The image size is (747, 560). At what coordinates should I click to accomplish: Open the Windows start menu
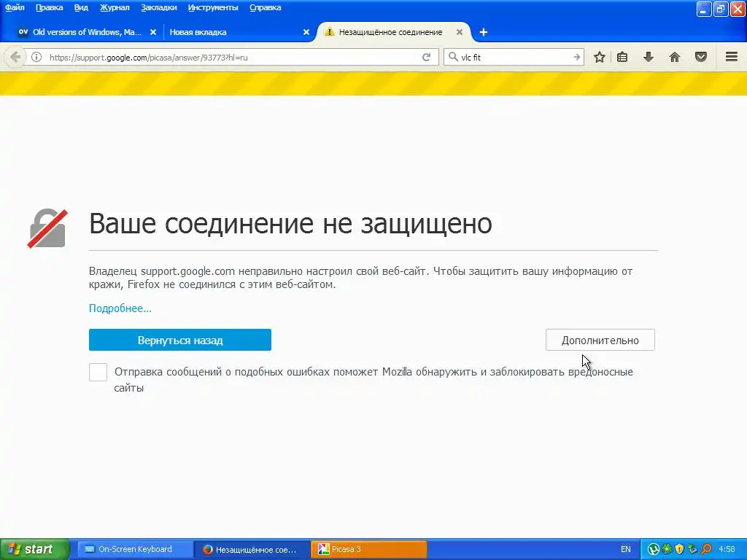tap(35, 549)
